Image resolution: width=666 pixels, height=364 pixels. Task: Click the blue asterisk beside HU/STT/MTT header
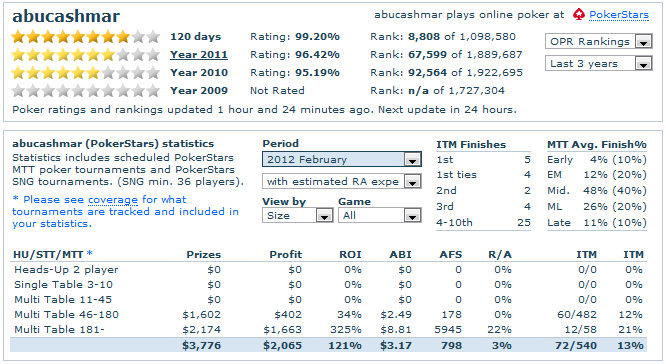point(90,254)
